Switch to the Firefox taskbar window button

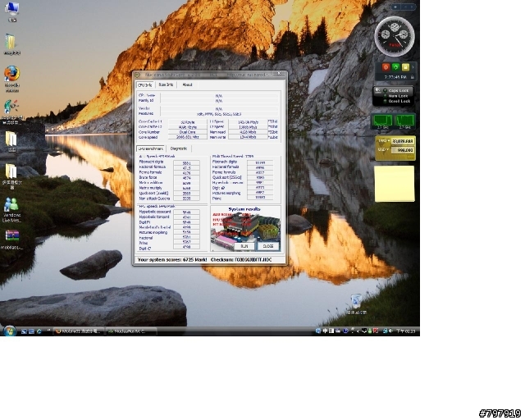pyautogui.click(x=78, y=331)
